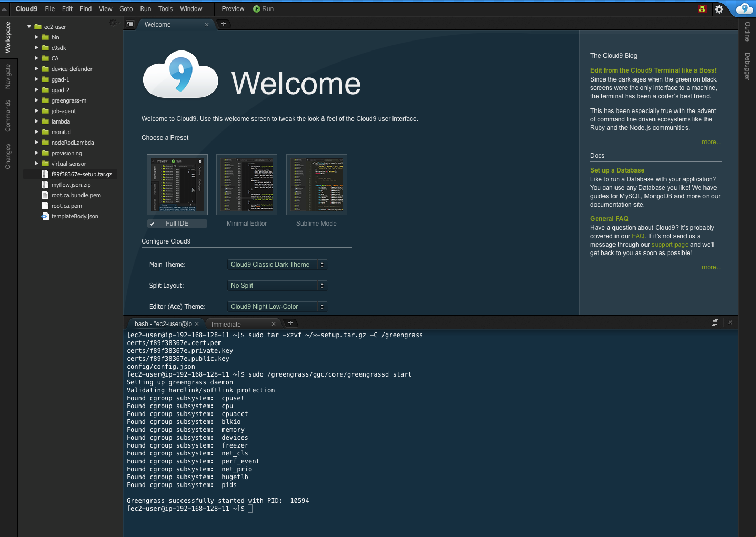Expand the bin folder

pos(37,37)
